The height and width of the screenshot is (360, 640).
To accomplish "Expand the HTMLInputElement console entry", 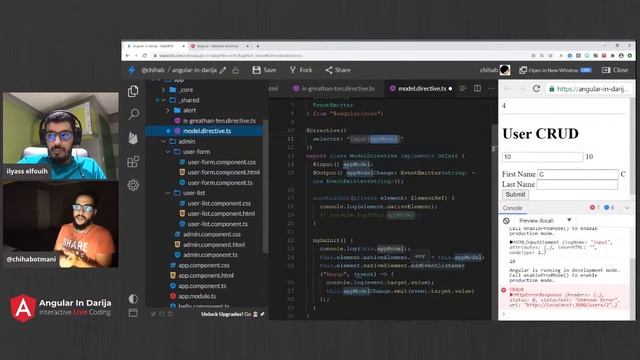I will tap(511, 242).
